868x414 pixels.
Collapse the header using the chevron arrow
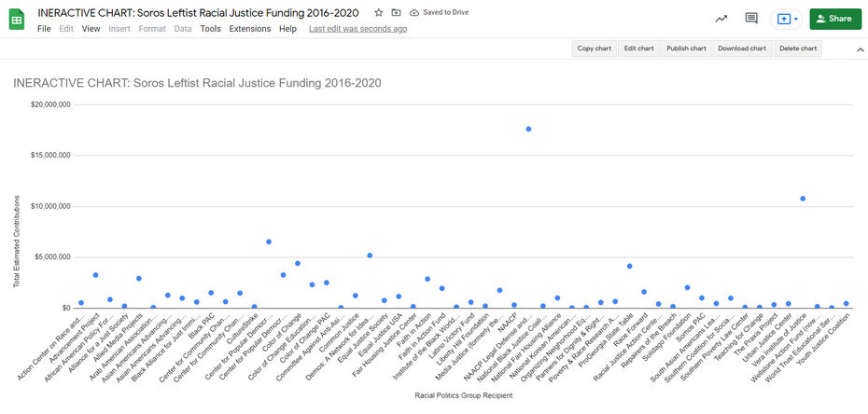[x=860, y=48]
